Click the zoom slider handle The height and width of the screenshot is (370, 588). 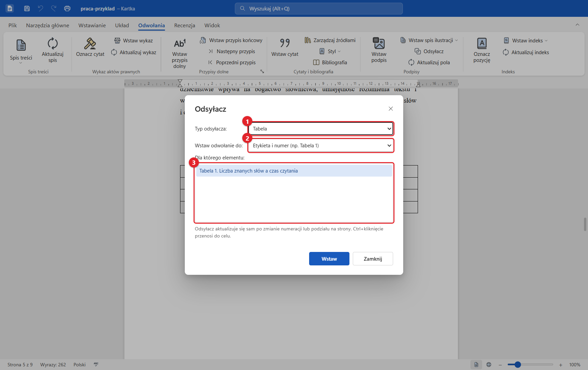click(517, 365)
